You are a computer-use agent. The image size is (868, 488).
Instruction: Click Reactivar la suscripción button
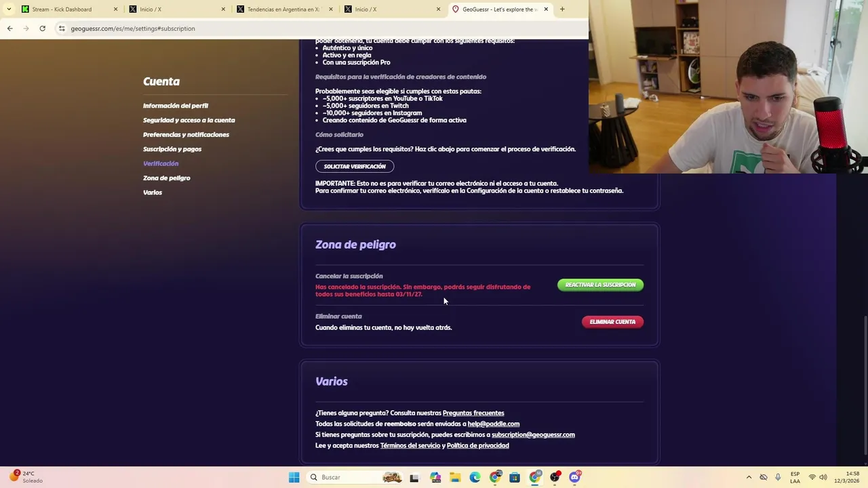pos(600,285)
